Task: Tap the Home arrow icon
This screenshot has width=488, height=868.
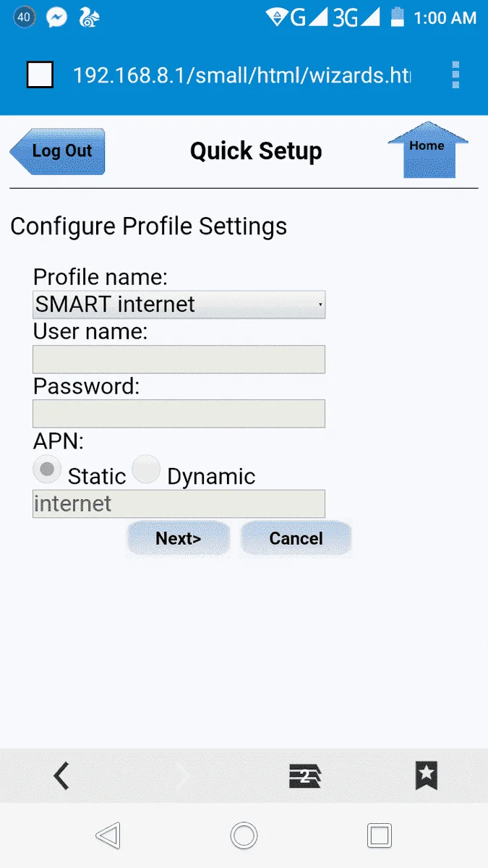Action: pos(428,150)
